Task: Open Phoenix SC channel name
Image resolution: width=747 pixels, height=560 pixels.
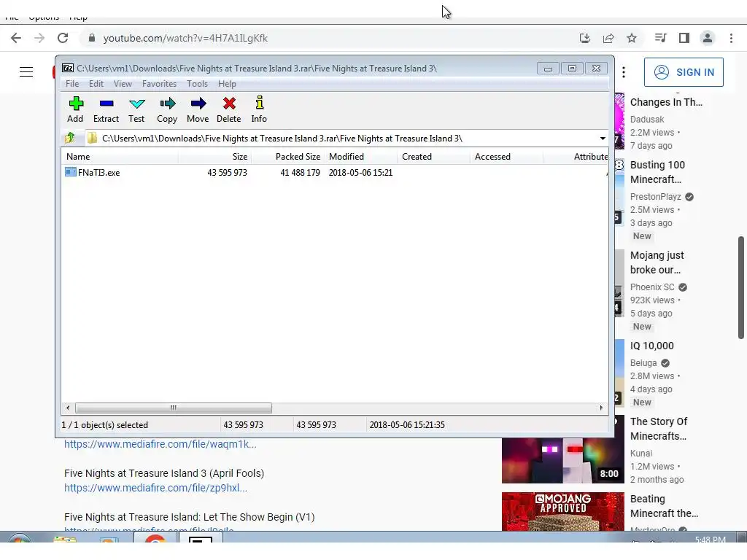Action: click(652, 287)
